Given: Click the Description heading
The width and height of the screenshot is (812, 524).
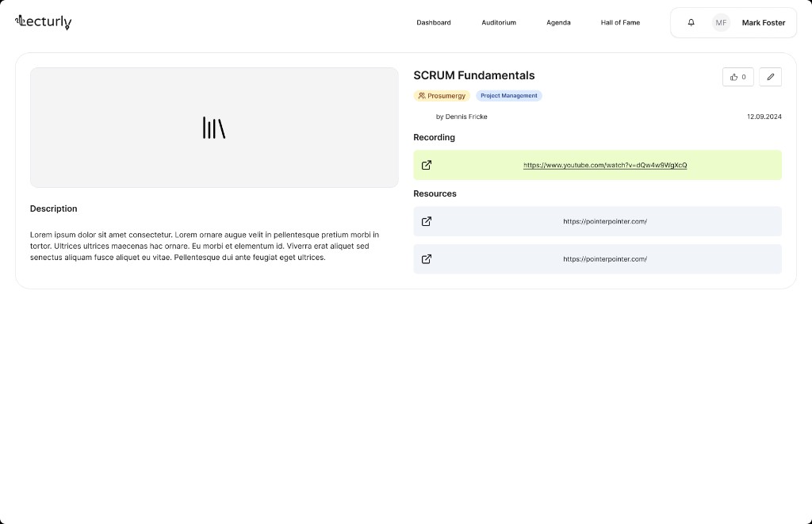Looking at the screenshot, I should [x=53, y=208].
